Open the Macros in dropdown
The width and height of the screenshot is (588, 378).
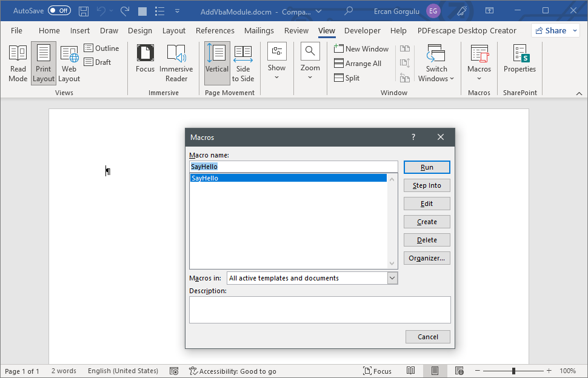click(x=393, y=277)
